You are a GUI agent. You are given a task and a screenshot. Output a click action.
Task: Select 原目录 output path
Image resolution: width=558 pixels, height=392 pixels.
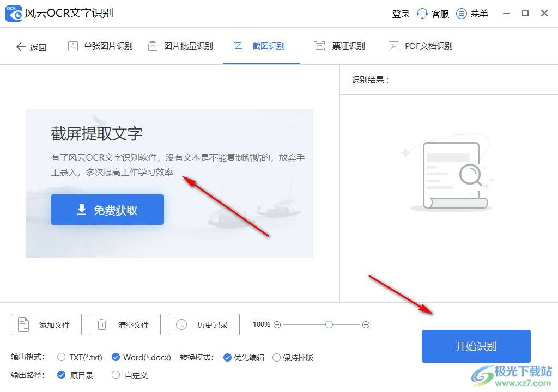[x=75, y=375]
